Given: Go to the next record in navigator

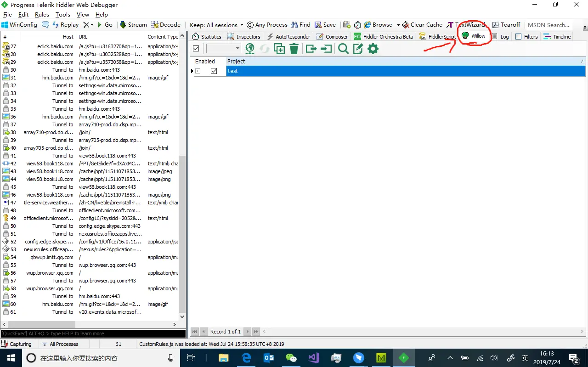Looking at the screenshot, I should tap(248, 332).
